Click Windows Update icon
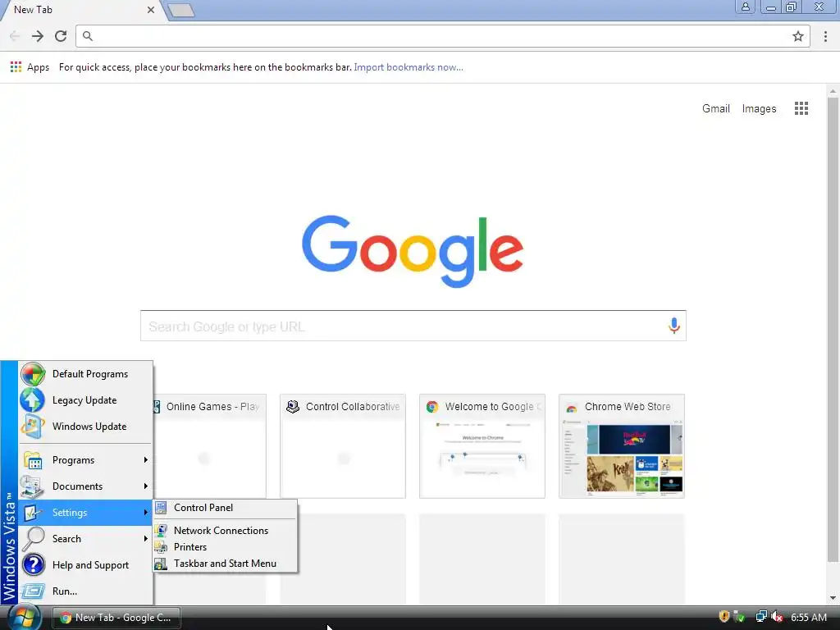 coord(33,427)
